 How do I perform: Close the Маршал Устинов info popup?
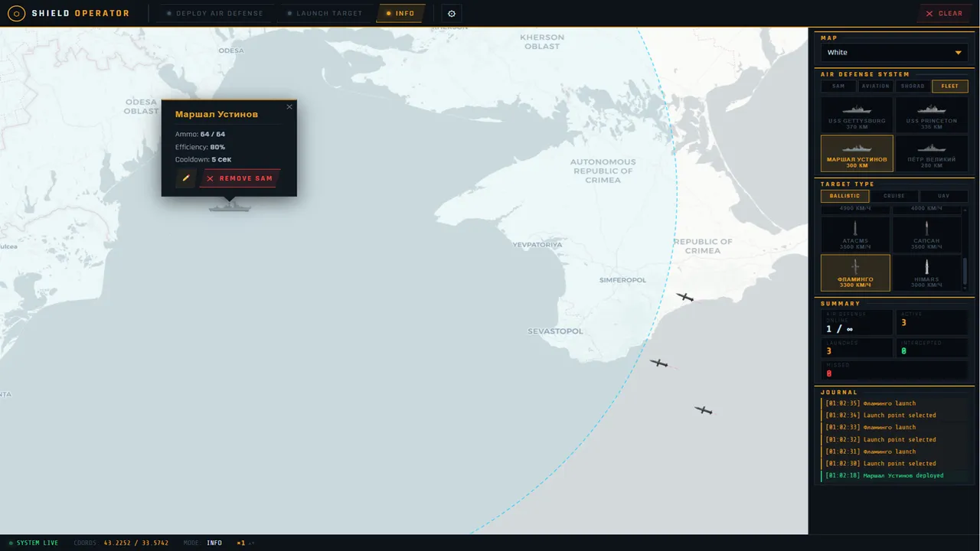pos(289,107)
